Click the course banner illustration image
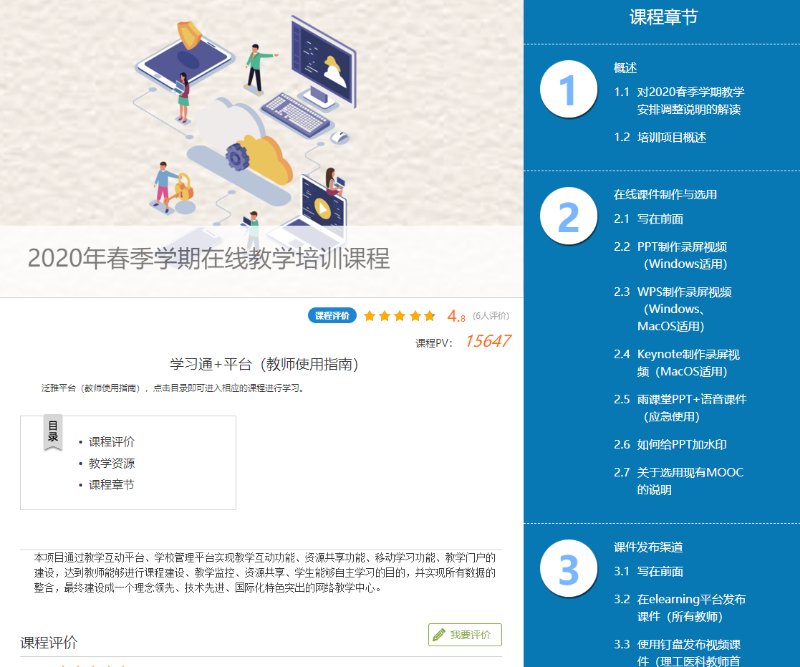 250,120
